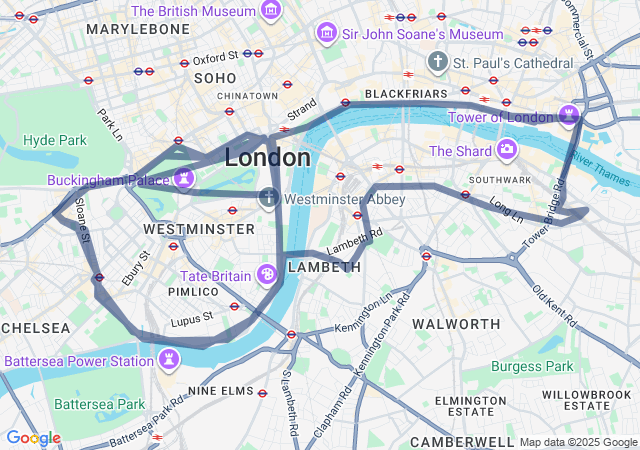Select the Battersea Park label

pyautogui.click(x=100, y=404)
